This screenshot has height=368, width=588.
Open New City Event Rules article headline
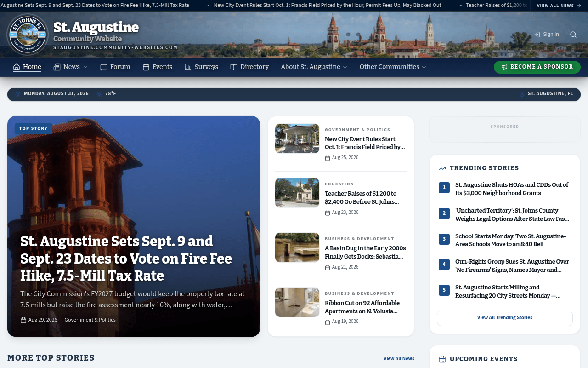[365, 143]
